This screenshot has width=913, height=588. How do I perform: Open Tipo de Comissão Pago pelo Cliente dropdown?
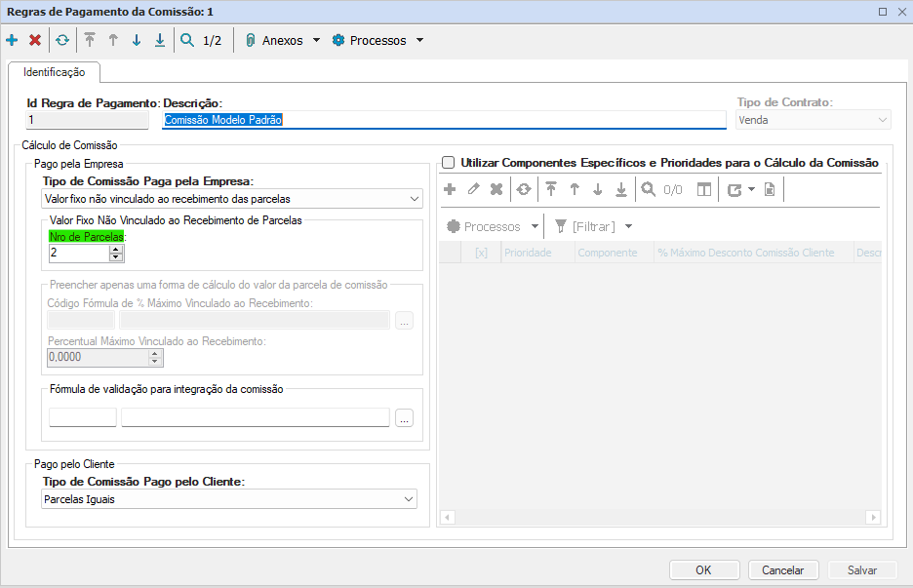[229, 499]
